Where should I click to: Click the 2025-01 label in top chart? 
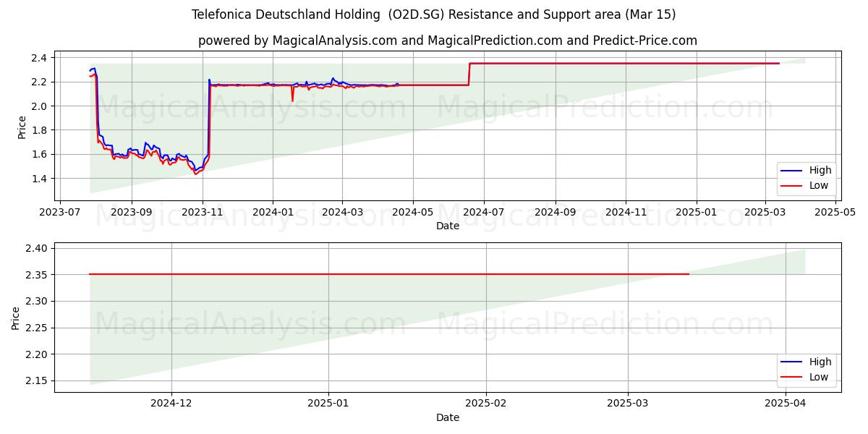(x=697, y=213)
